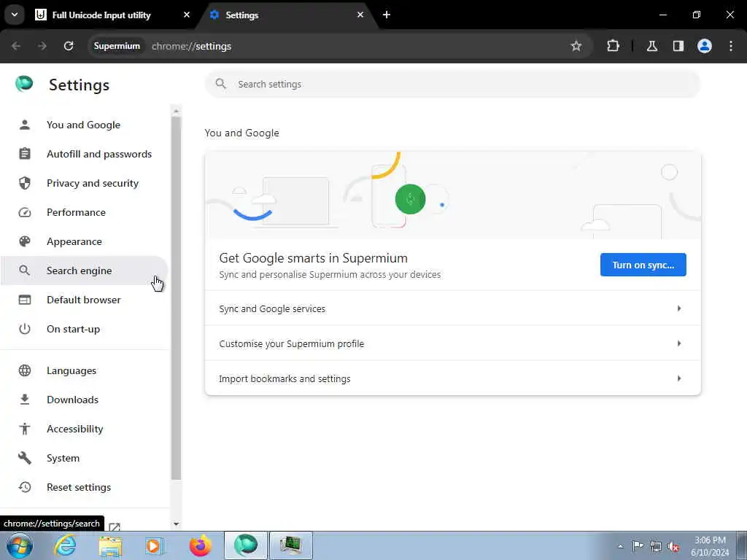
Task: Open the Extensions puzzle icon
Action: tap(613, 46)
